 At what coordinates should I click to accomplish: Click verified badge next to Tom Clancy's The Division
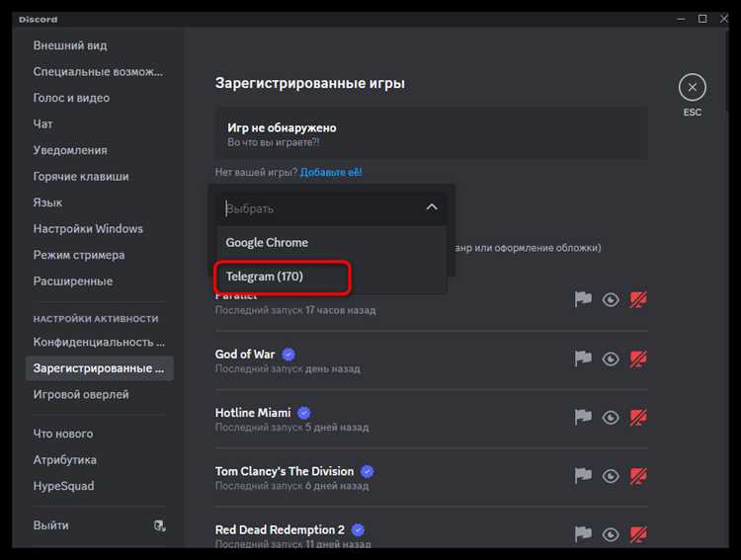click(368, 471)
